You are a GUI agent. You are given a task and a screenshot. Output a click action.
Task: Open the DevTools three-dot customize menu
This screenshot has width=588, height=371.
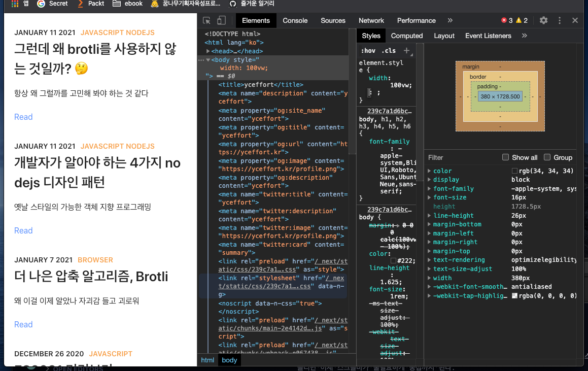click(x=560, y=21)
